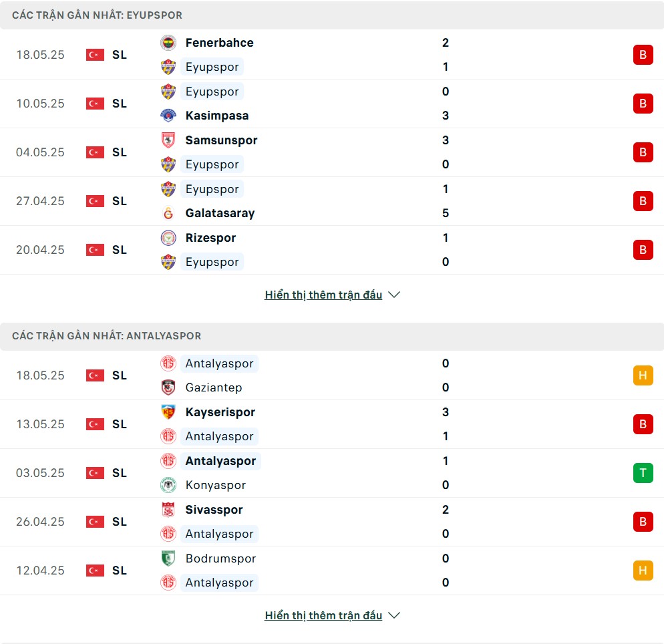Click the Sivasspor club crest
Viewport: 664px width, 644px height.
pos(168,509)
